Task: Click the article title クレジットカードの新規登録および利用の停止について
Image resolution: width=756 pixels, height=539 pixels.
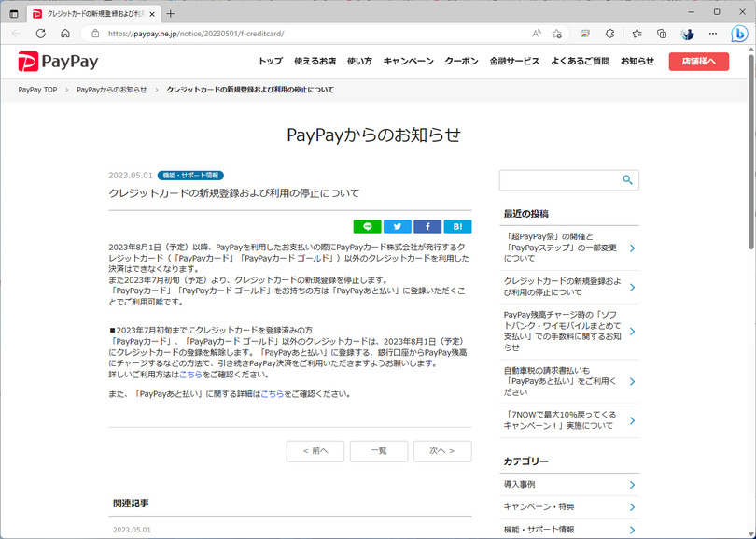Action: pos(234,193)
